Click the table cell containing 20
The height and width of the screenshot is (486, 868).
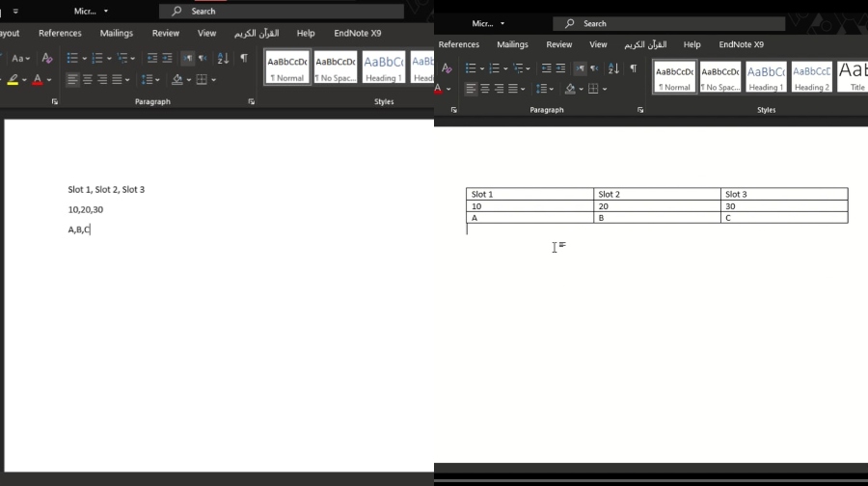657,206
